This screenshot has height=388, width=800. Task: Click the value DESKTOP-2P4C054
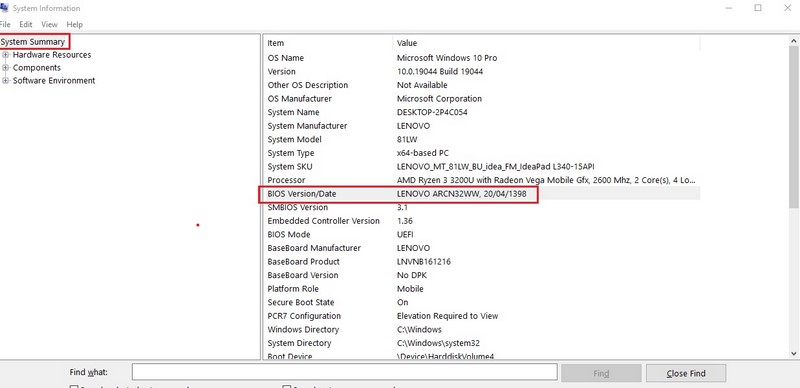click(x=432, y=112)
